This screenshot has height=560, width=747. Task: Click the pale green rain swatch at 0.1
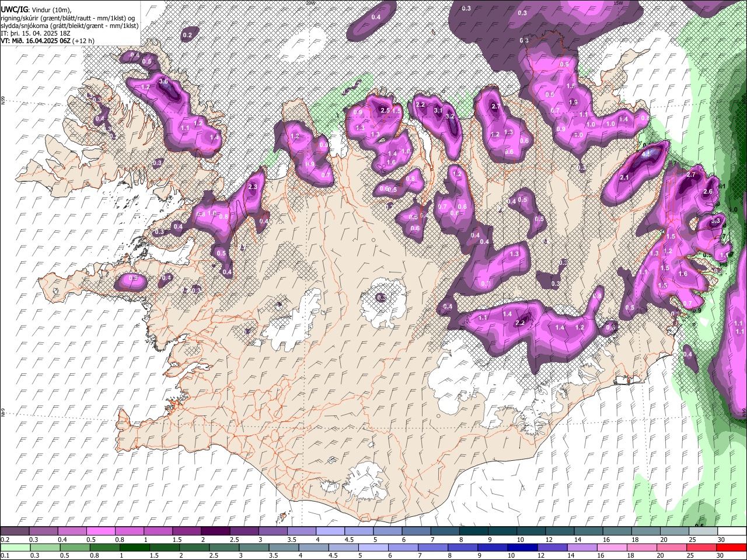tap(15, 548)
